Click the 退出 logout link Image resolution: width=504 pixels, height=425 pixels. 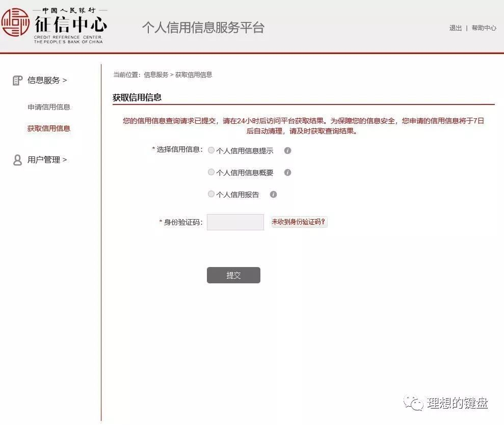point(456,28)
